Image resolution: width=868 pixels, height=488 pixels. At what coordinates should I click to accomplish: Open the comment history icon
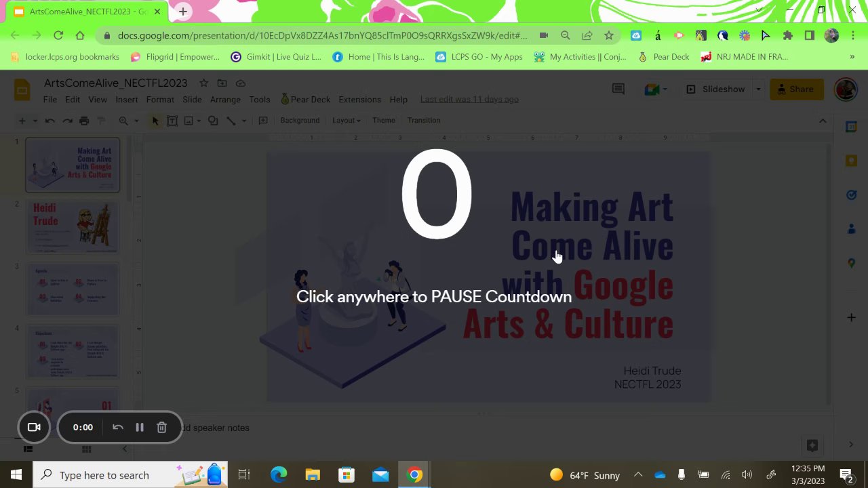[618, 89]
